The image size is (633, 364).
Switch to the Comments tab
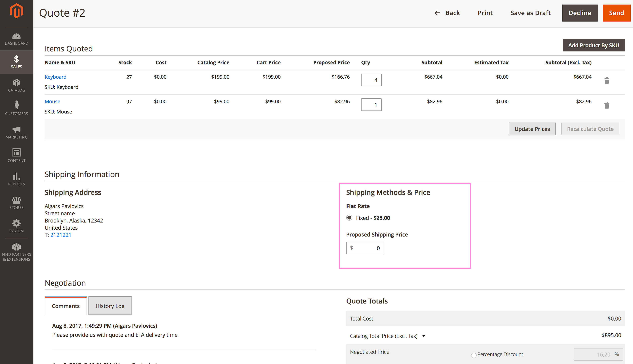(65, 306)
